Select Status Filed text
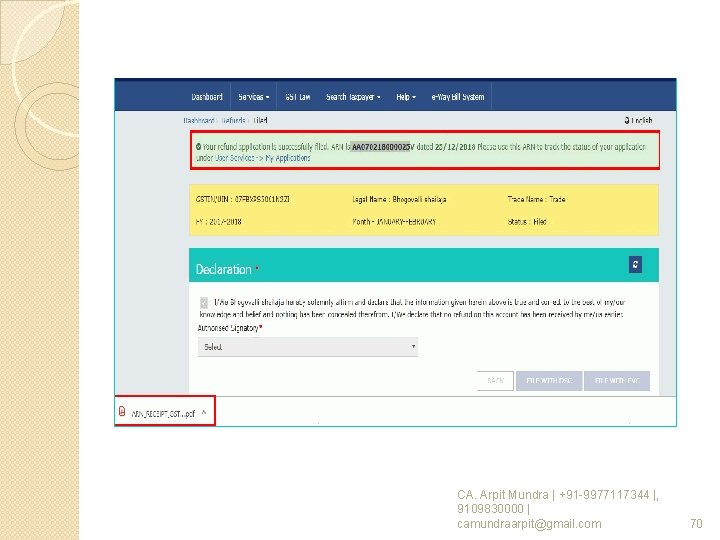Viewport: 720px width, 540px height. point(527,222)
